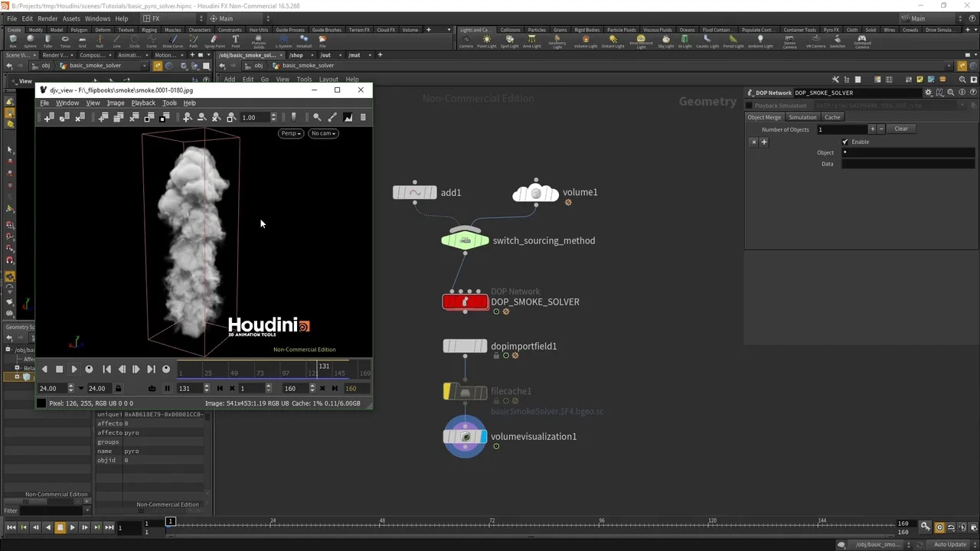This screenshot has width=980, height=551.
Task: Open color picker tool in djv_view toolbar
Action: tap(332, 117)
